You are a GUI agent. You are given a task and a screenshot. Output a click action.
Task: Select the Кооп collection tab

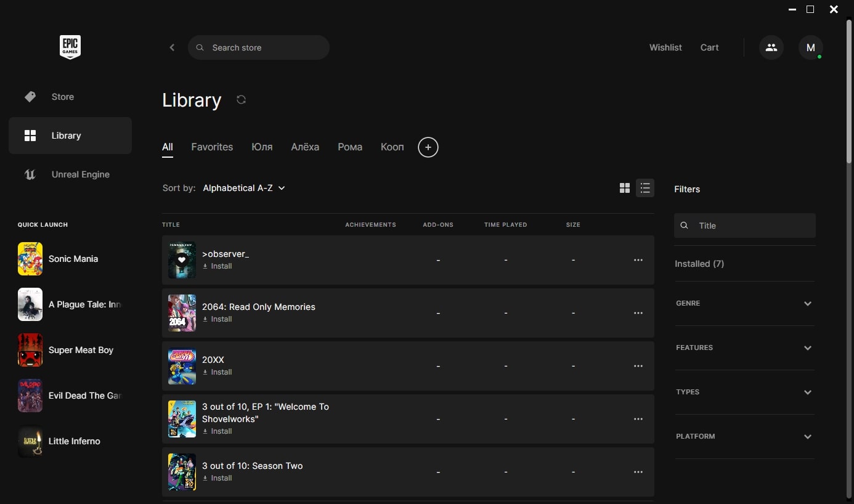pyautogui.click(x=392, y=147)
